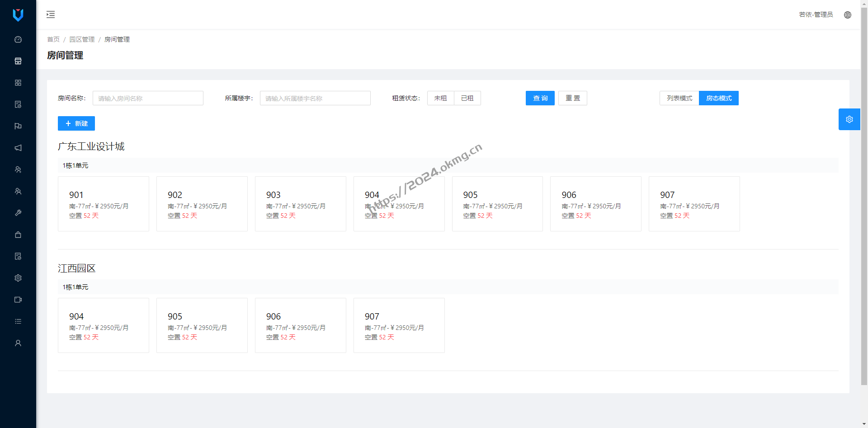
Task: Click the 房间名称 input field
Action: [148, 98]
